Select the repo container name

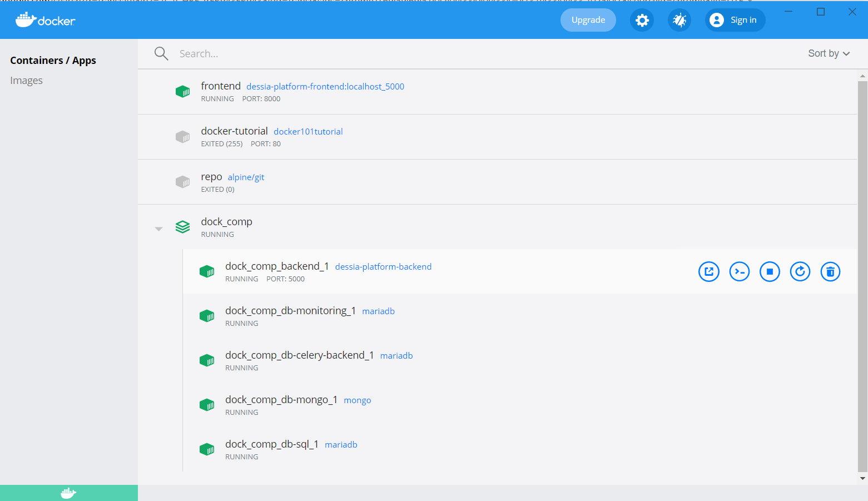pos(211,177)
